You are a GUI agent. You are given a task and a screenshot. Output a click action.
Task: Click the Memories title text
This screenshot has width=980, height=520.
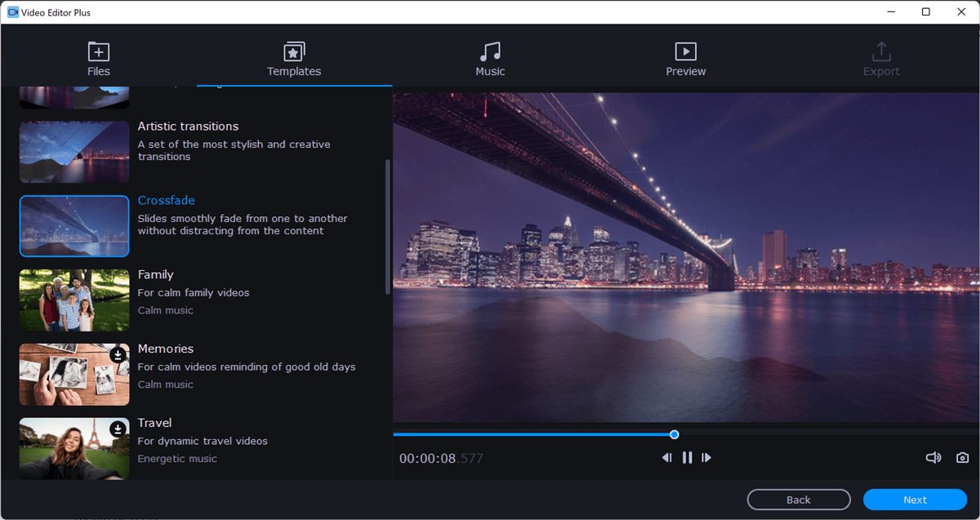tap(166, 349)
